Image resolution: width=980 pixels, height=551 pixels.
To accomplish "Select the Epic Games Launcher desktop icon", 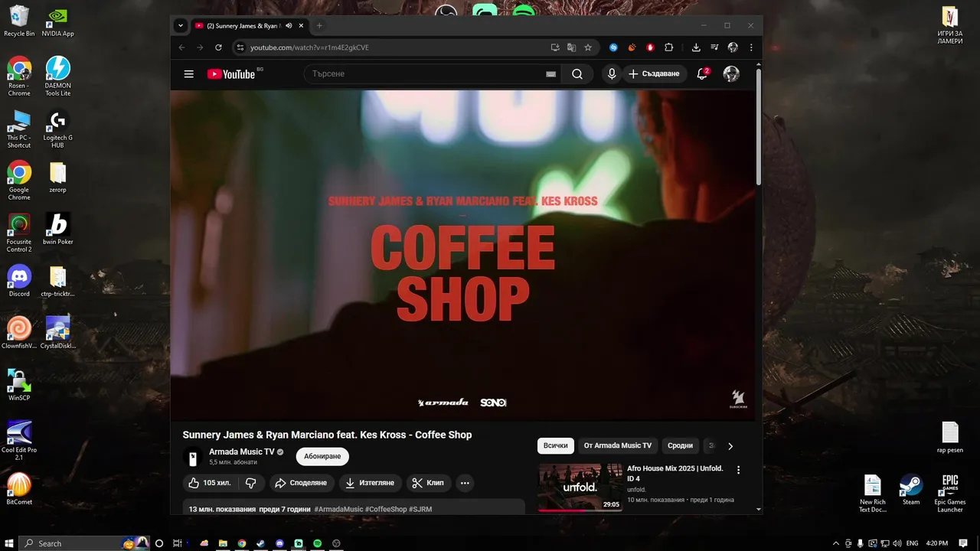I will point(950,494).
